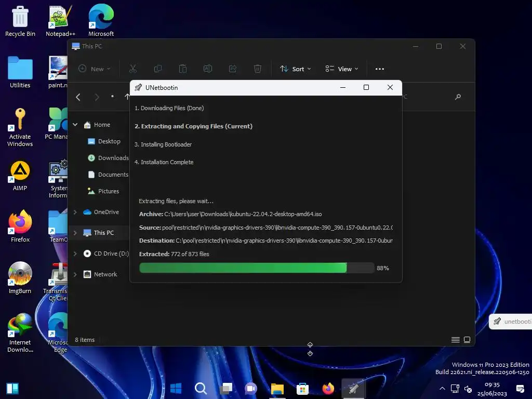The image size is (532, 399).
Task: Open Firefox from the taskbar
Action: coord(328,388)
